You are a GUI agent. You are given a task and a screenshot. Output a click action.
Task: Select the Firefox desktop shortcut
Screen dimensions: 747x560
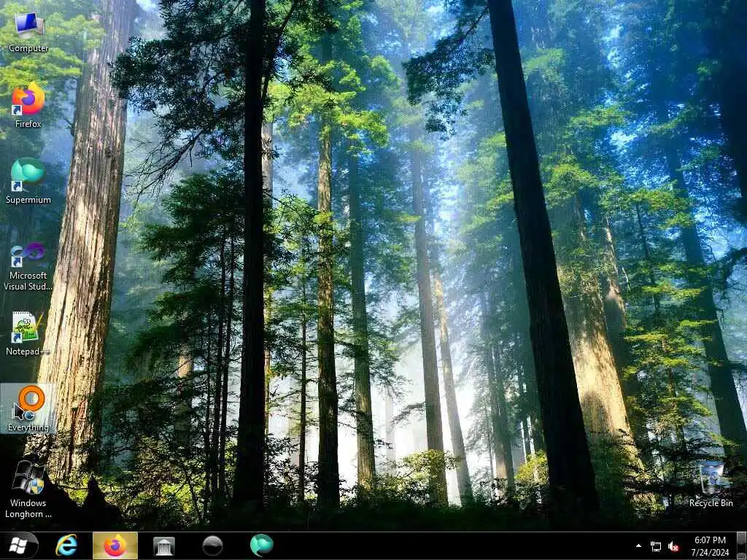click(28, 105)
